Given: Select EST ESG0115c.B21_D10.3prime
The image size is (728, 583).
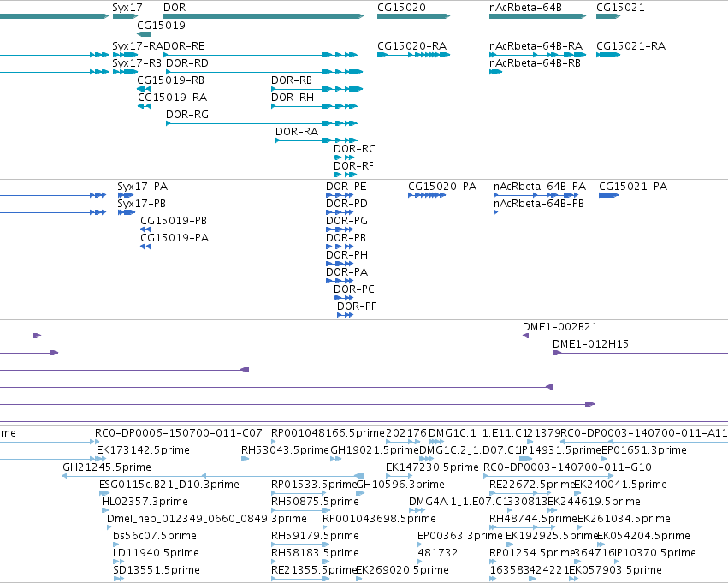Looking at the screenshot, I should (104, 493).
